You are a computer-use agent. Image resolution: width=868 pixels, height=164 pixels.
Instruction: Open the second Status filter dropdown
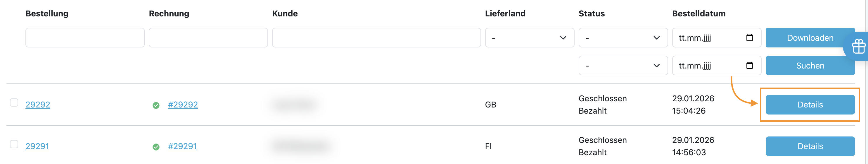[623, 66]
